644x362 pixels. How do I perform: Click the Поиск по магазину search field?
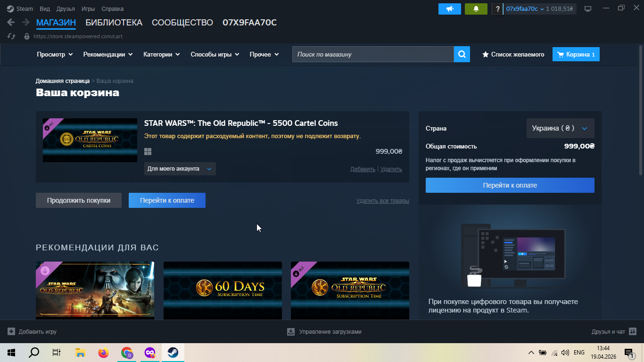[373, 54]
